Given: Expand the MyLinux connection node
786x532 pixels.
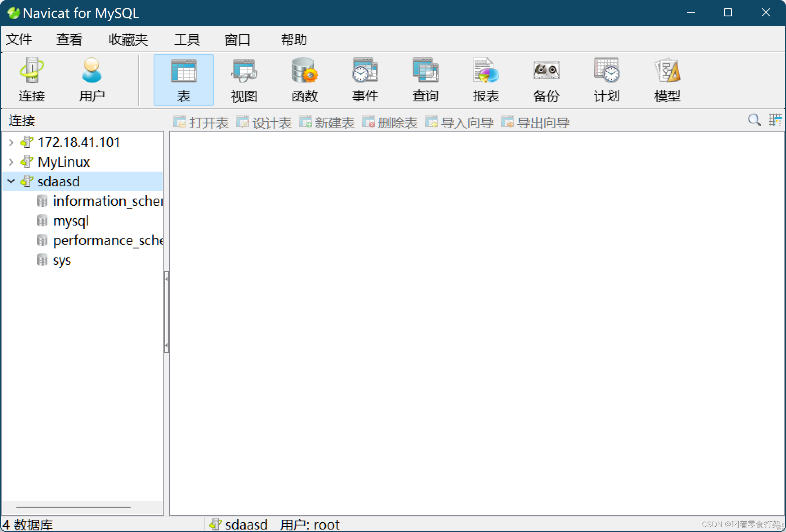Looking at the screenshot, I should [11, 162].
